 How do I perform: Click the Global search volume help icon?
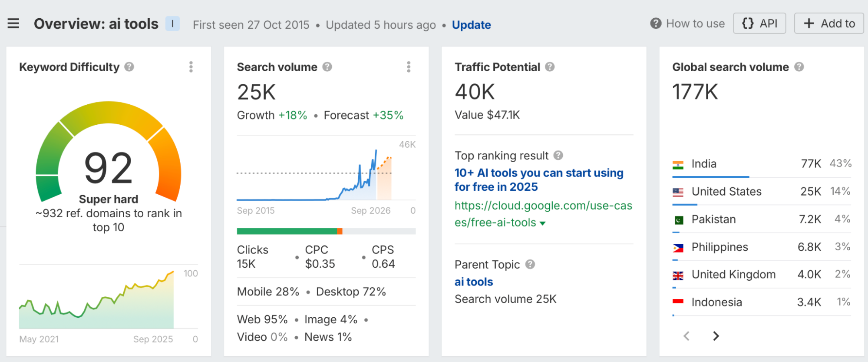(799, 67)
